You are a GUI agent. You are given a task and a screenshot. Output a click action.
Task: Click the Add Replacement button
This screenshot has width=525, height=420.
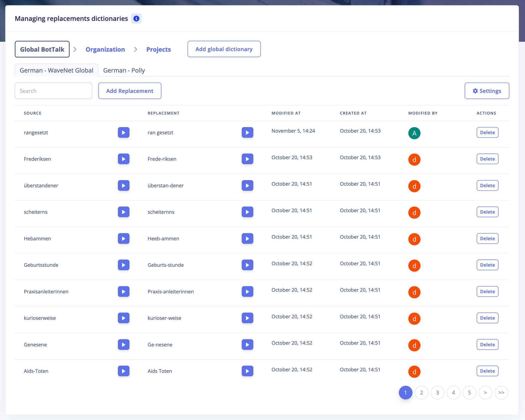click(130, 91)
